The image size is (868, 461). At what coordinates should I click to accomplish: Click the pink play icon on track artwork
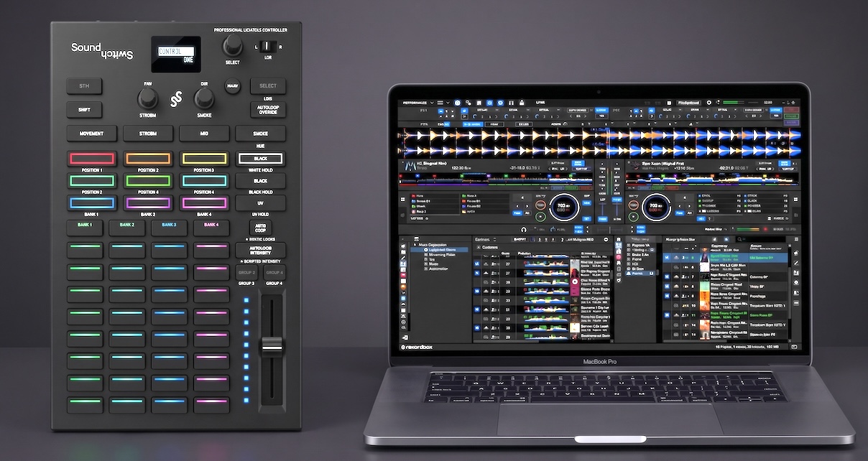(x=574, y=283)
